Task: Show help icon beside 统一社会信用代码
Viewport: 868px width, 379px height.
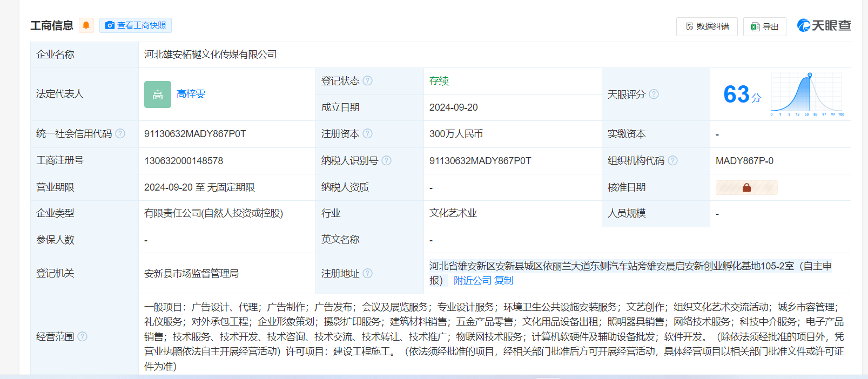Action: pos(120,133)
